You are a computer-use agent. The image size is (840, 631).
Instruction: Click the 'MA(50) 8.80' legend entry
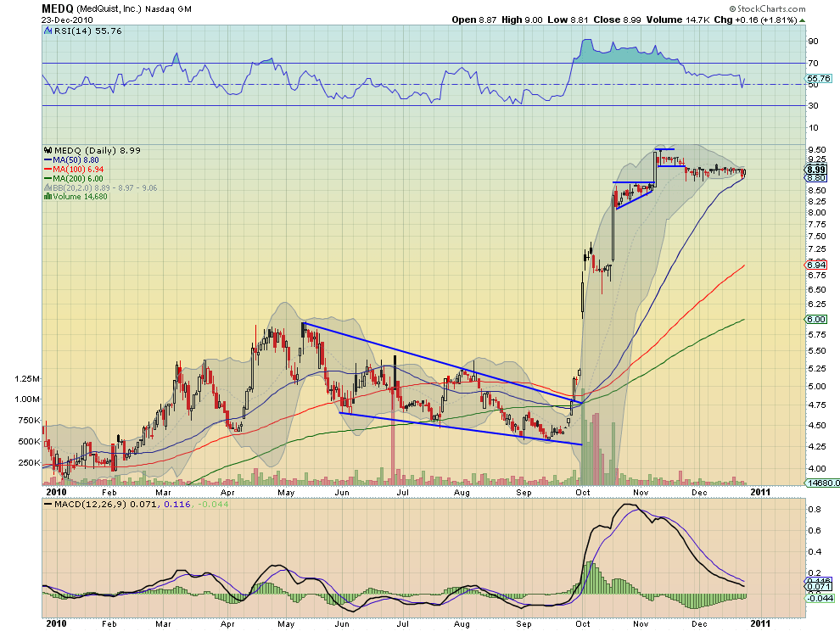[x=76, y=160]
